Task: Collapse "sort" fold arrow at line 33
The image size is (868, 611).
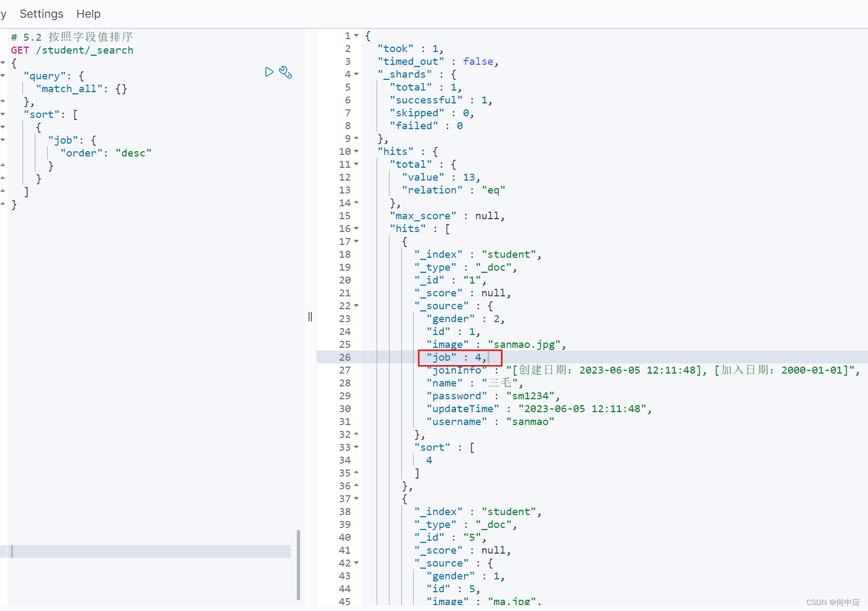Action: 356,448
